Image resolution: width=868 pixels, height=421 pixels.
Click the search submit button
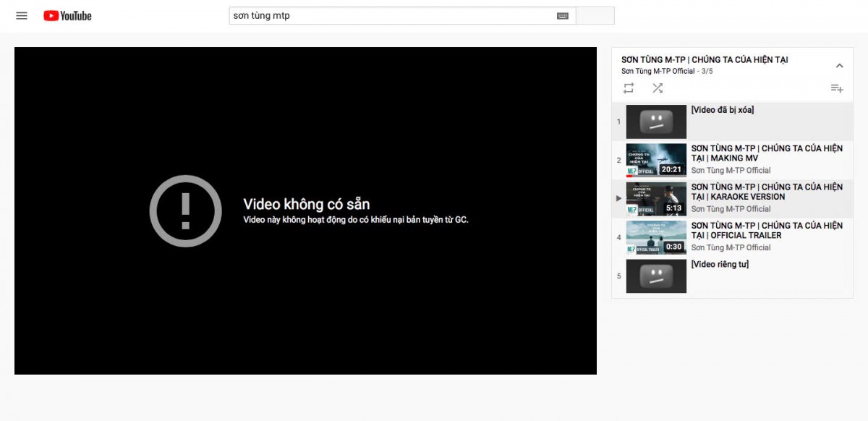(x=595, y=16)
